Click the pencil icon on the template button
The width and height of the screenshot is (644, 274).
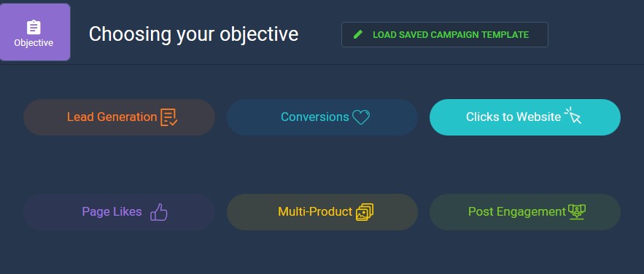point(358,35)
